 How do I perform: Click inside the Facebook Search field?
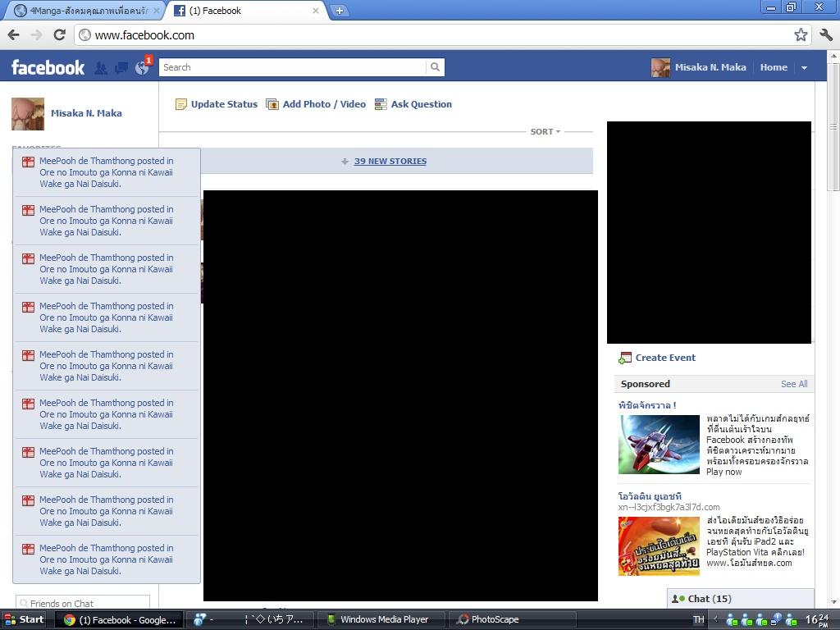pyautogui.click(x=293, y=67)
